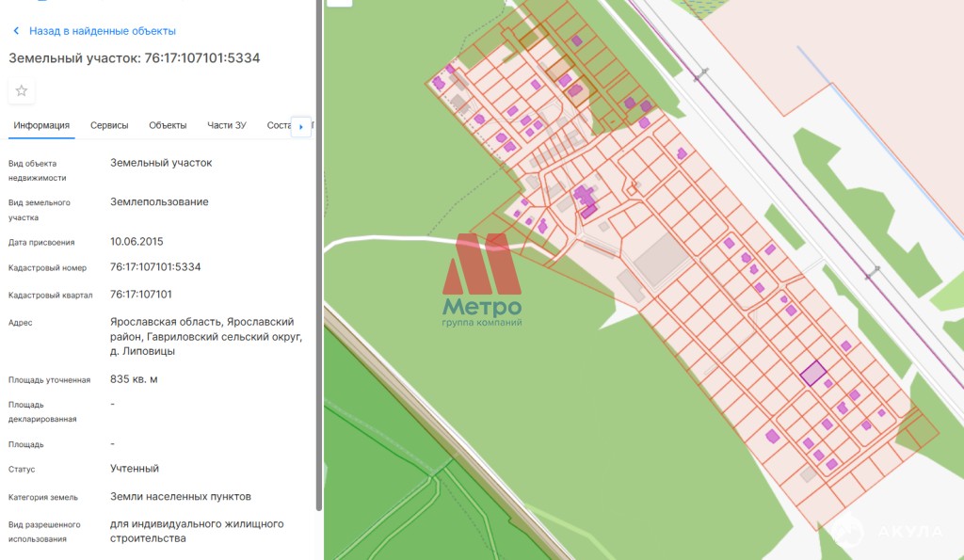Image resolution: width=964 pixels, height=560 pixels.
Task: Click the Акула watermark logo
Action: click(x=885, y=532)
